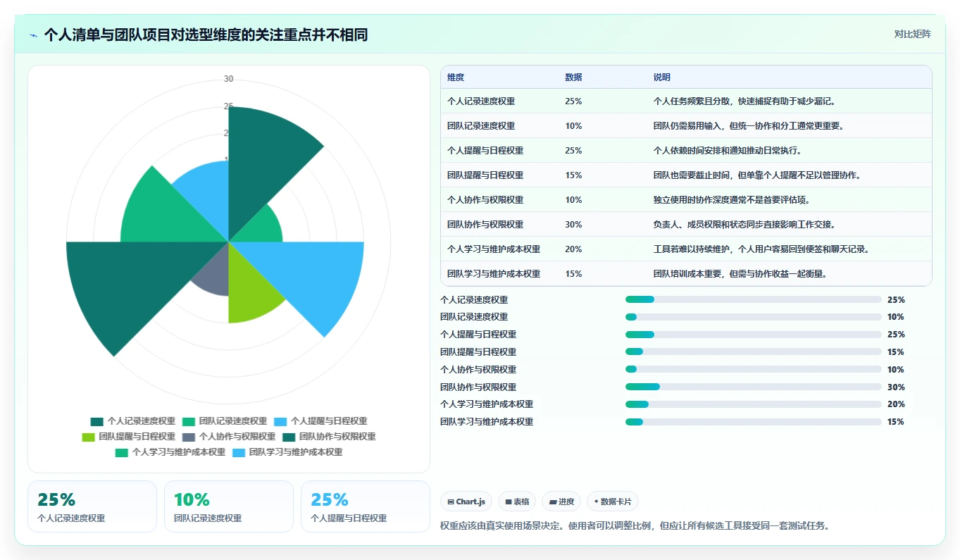This screenshot has height=560, width=960.
Task: Click the 对比矩阵 label in header
Action: [912, 34]
